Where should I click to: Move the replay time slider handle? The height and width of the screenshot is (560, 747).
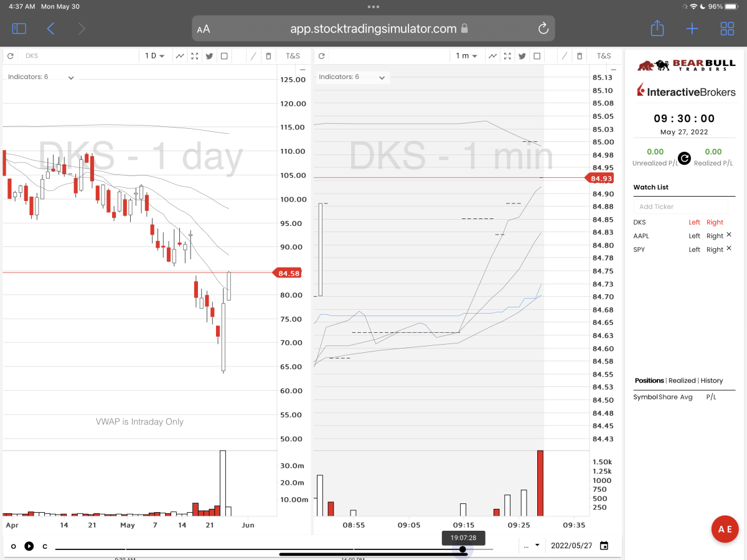point(463,549)
